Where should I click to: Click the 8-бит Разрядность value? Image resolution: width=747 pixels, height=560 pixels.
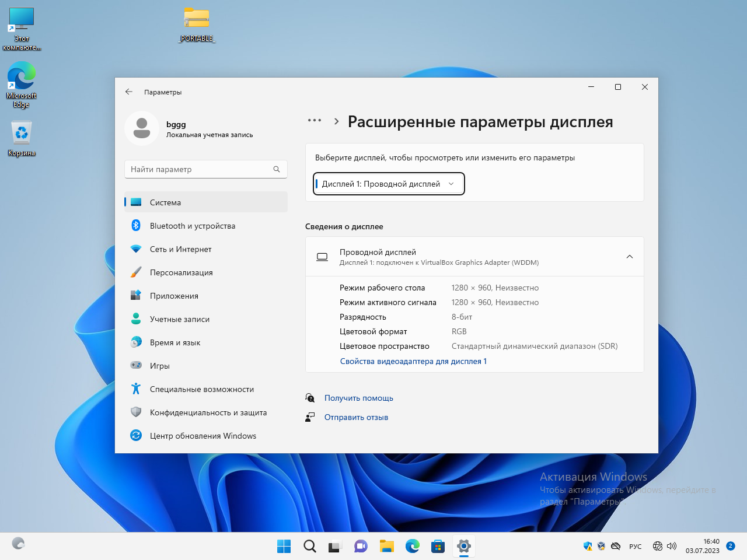click(462, 317)
